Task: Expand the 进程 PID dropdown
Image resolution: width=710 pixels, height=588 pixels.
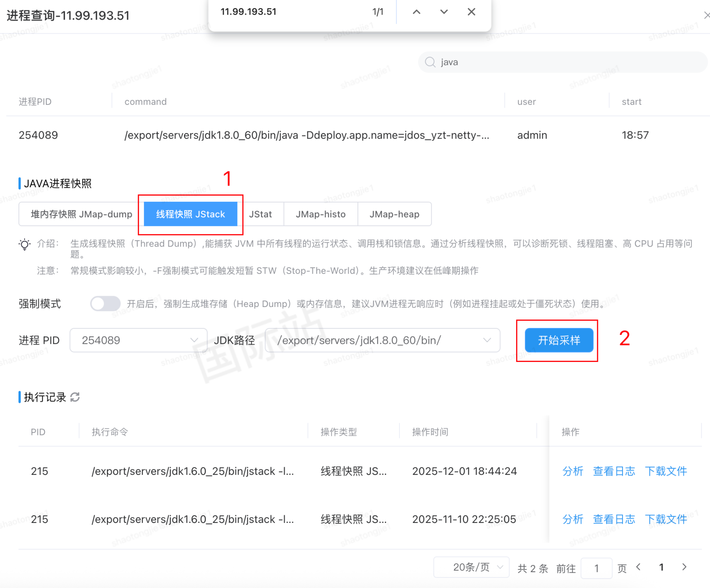Action: (x=138, y=340)
